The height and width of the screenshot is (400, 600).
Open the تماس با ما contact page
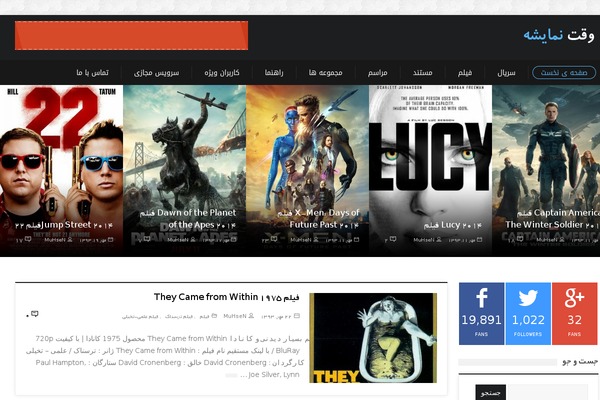tap(92, 72)
